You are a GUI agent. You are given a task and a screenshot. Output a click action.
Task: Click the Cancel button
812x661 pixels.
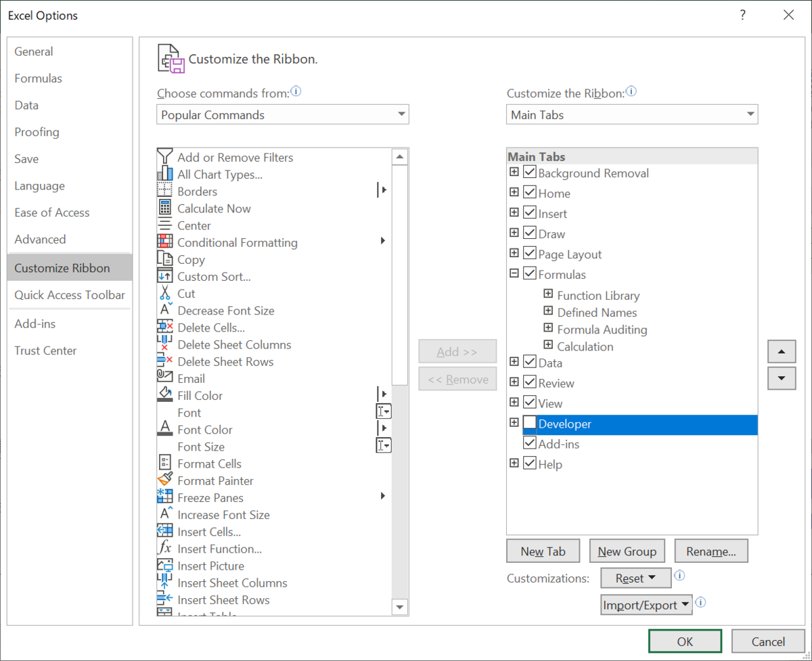pos(768,641)
